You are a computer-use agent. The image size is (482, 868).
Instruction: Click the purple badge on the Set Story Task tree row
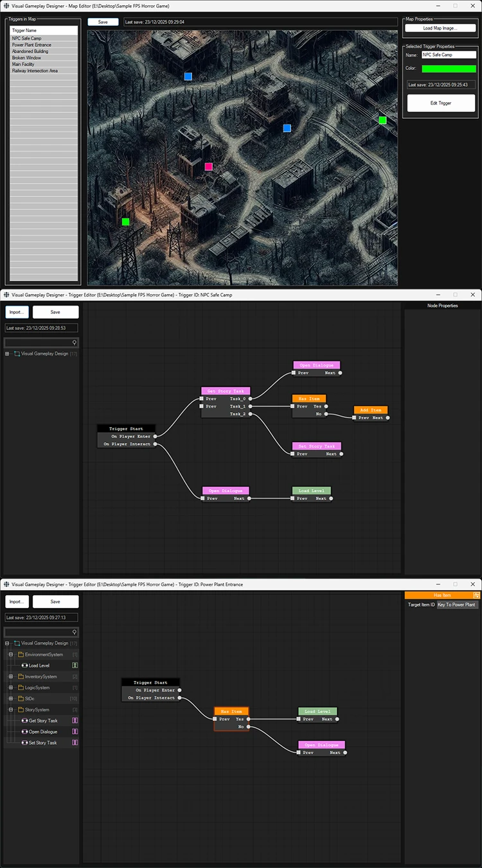coord(75,742)
